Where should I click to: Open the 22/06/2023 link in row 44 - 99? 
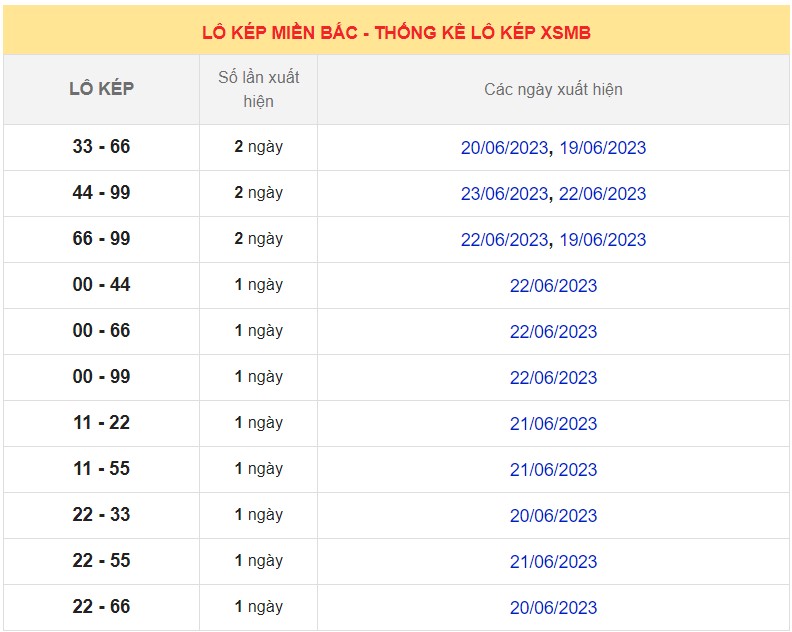point(603,193)
